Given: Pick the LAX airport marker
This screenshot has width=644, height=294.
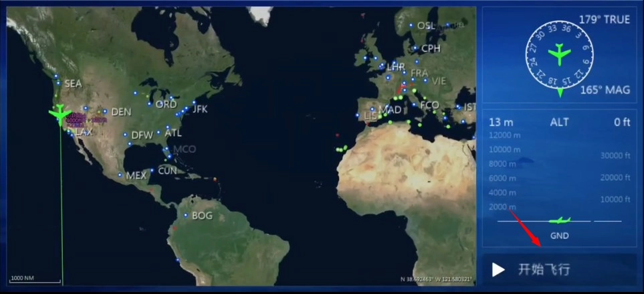Looking at the screenshot, I should tap(69, 133).
